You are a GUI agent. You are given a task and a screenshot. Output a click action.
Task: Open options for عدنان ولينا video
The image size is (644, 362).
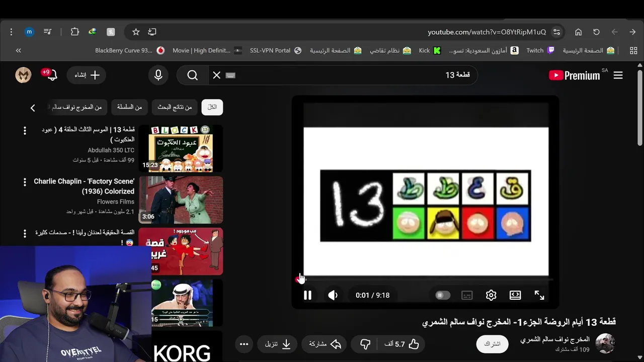25,233
